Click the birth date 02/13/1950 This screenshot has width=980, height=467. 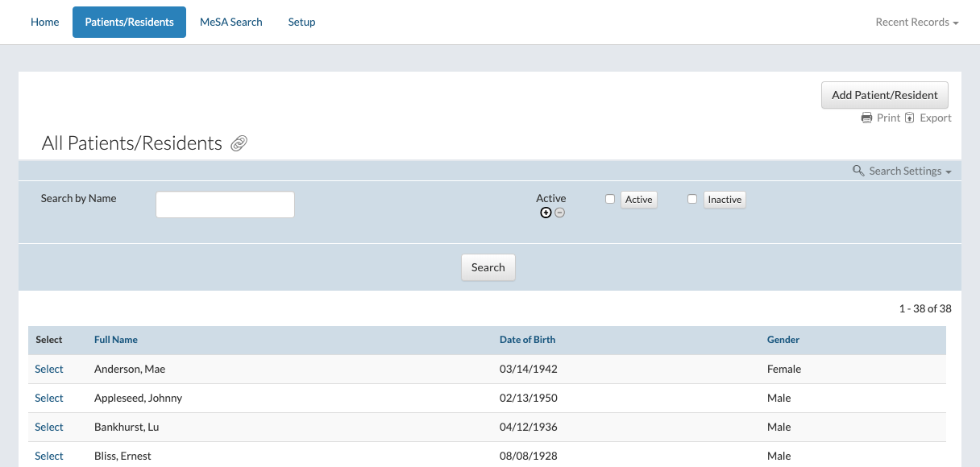pos(529,398)
